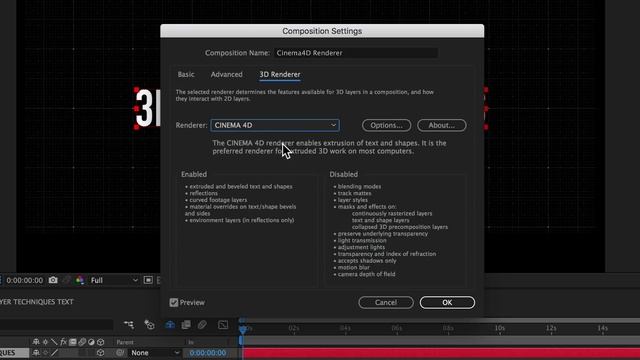Toggle 3D layer switch on selected layer
This screenshot has width=640, height=360.
100,353
